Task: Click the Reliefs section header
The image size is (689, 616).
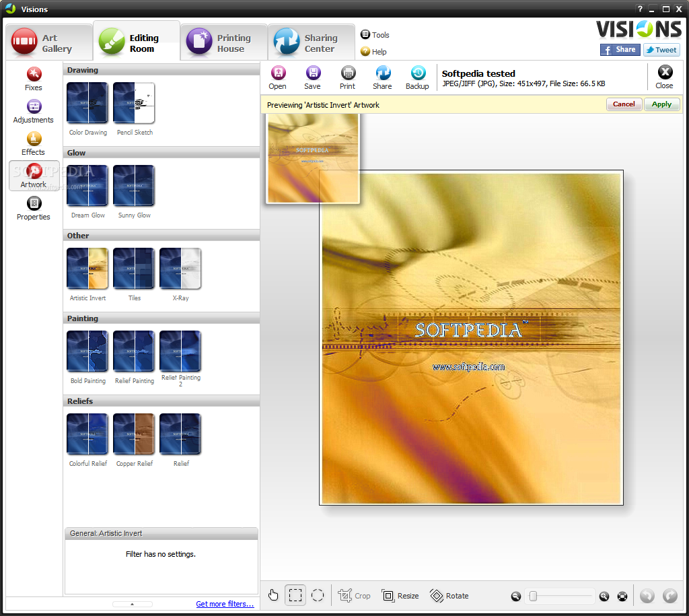Action: 161,401
